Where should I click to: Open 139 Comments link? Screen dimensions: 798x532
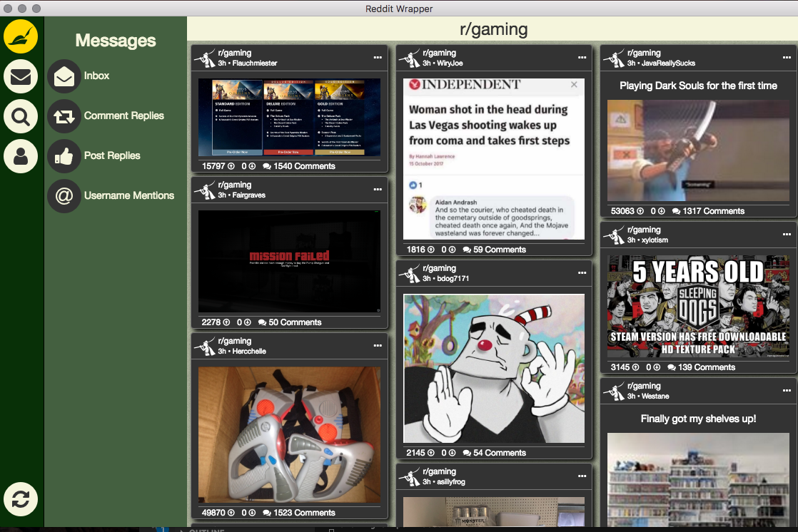click(x=702, y=367)
